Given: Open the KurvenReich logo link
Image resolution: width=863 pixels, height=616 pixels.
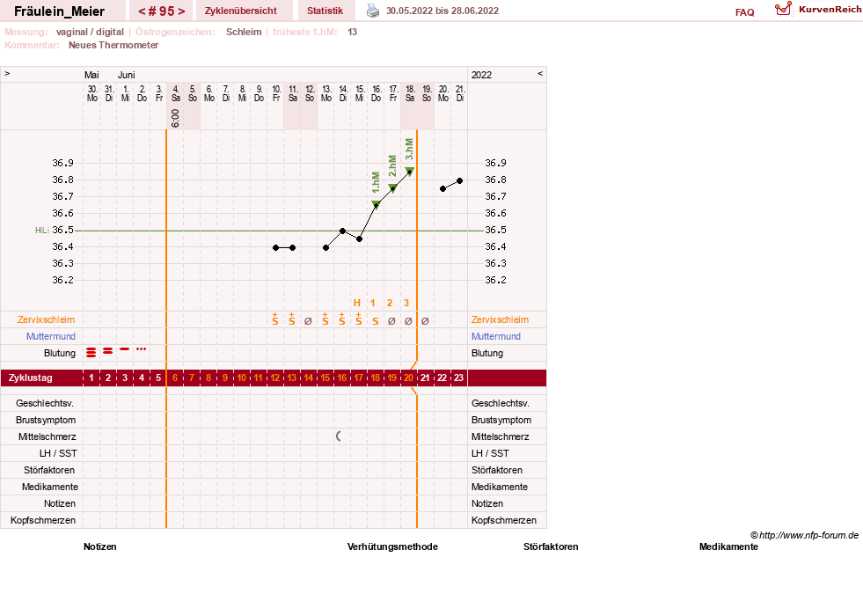Looking at the screenshot, I should point(817,10).
